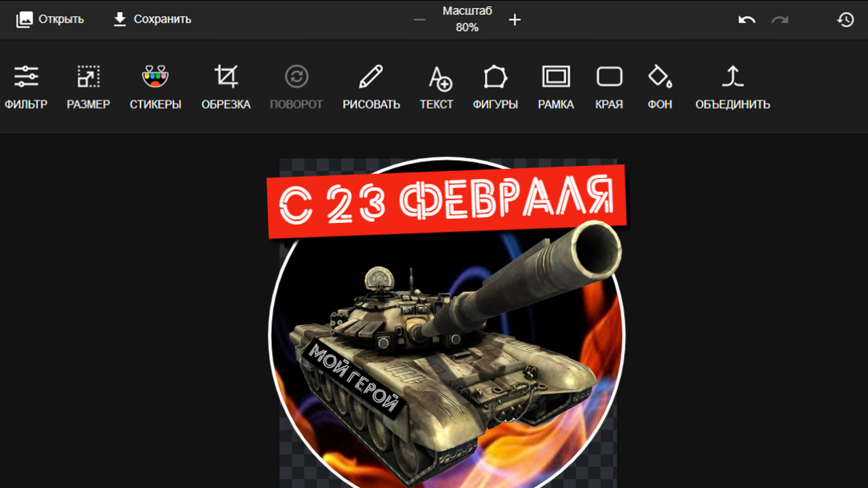Use the ОБЪЕДИНИТЬ (Merge) tool
Screen dimensions: 868x488
[732, 85]
